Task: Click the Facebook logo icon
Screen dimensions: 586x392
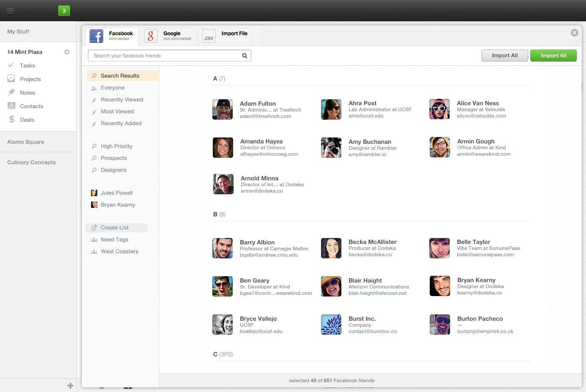Action: [x=96, y=36]
